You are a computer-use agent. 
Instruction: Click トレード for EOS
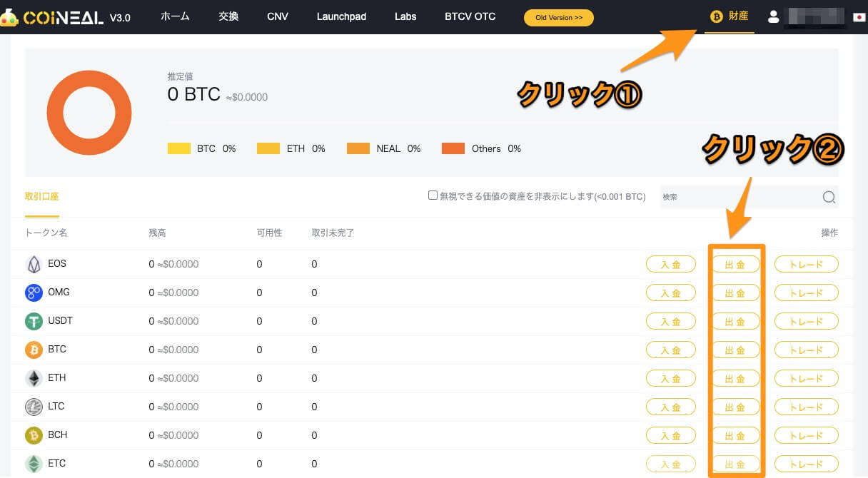tap(807, 264)
